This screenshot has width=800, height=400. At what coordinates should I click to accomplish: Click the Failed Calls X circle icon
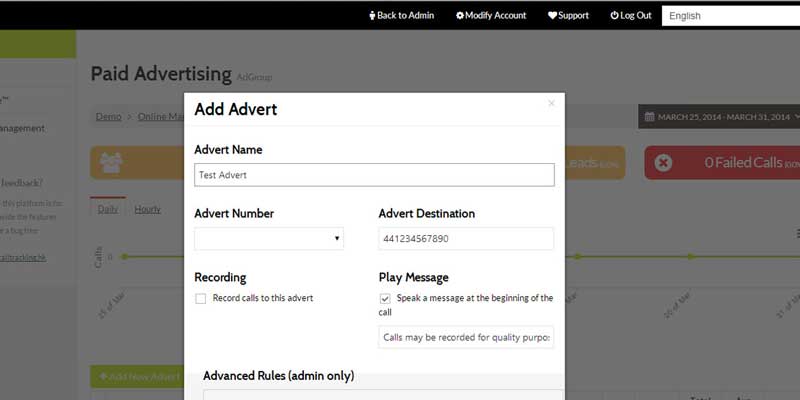663,162
